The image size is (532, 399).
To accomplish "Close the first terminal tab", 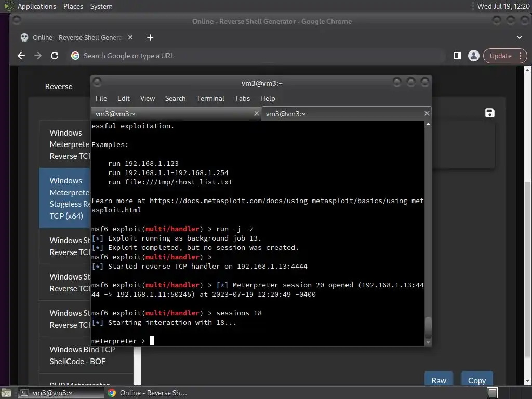I will [257, 113].
